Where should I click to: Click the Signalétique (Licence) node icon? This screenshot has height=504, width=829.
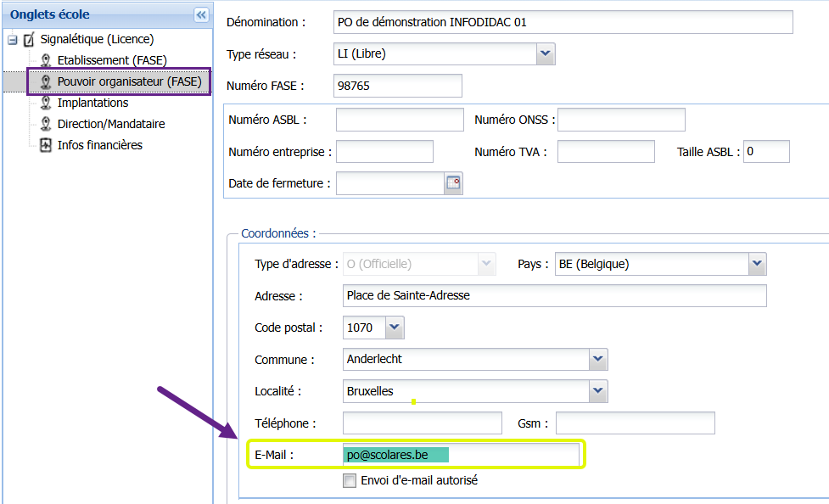tap(30, 40)
